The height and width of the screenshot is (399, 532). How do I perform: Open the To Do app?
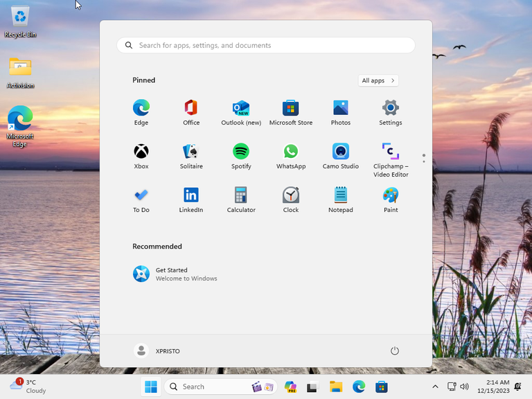tap(141, 200)
